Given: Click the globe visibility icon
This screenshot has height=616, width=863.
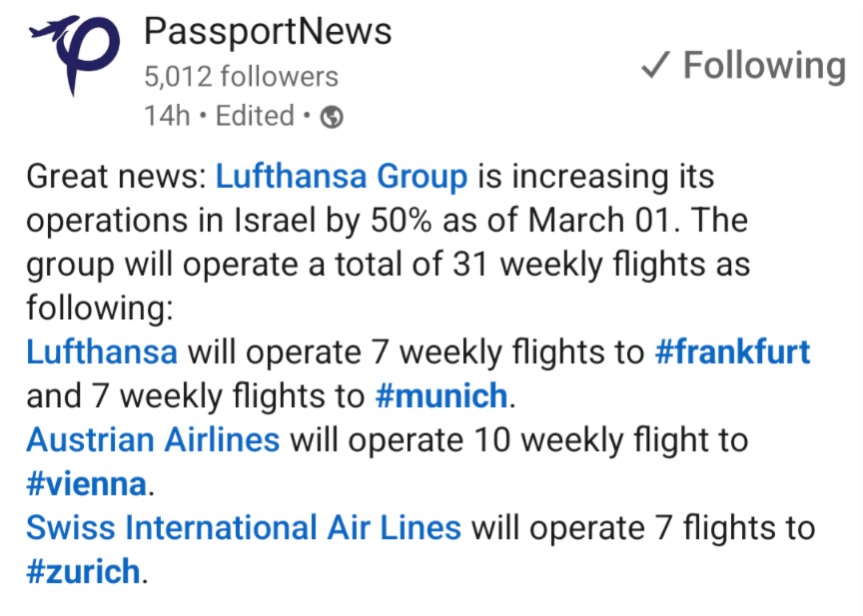Looking at the screenshot, I should [332, 117].
